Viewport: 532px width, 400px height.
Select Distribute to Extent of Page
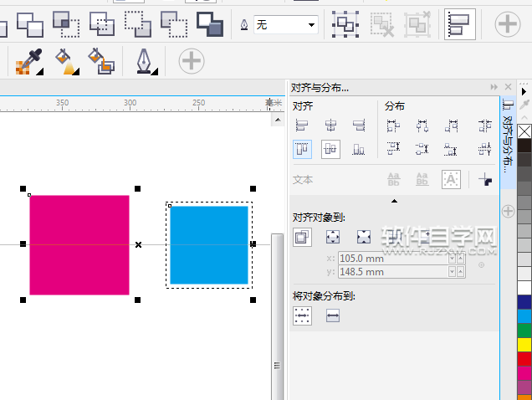click(x=333, y=315)
